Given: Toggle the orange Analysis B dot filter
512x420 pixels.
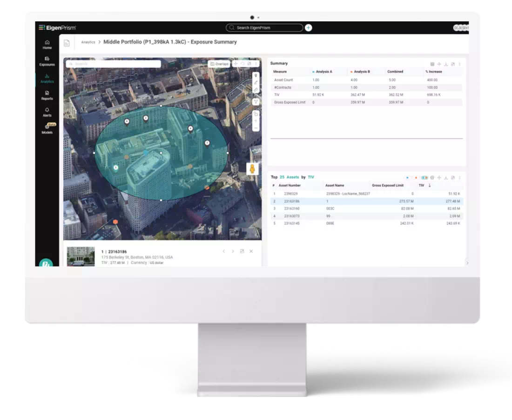Looking at the screenshot, I should (x=416, y=178).
